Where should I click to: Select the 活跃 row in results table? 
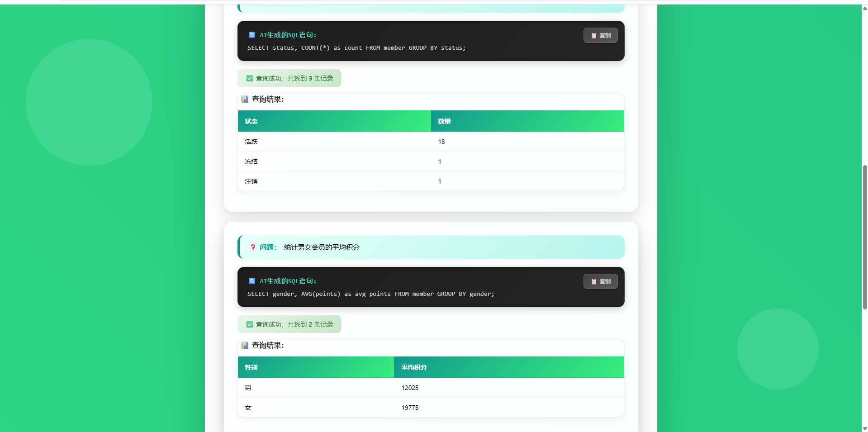431,142
